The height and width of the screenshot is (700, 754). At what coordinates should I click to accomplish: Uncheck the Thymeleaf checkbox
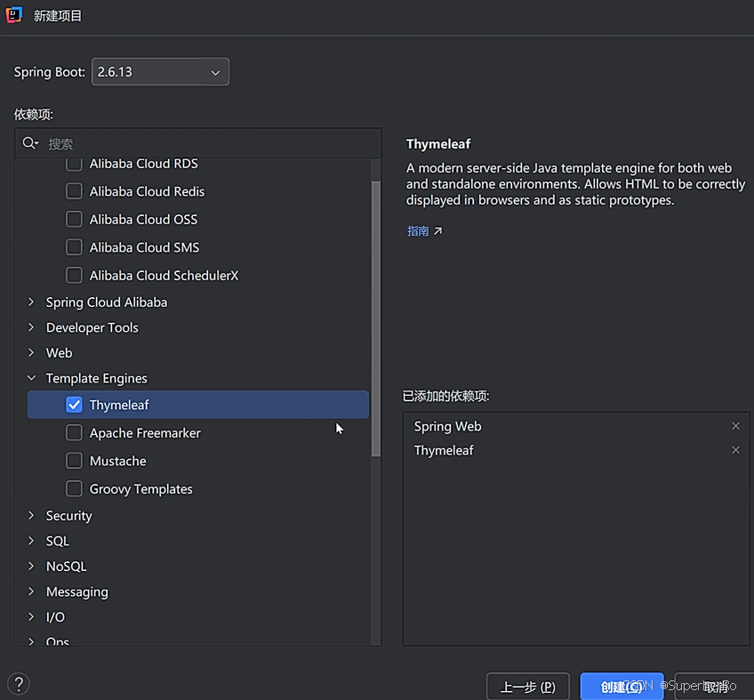coord(74,405)
